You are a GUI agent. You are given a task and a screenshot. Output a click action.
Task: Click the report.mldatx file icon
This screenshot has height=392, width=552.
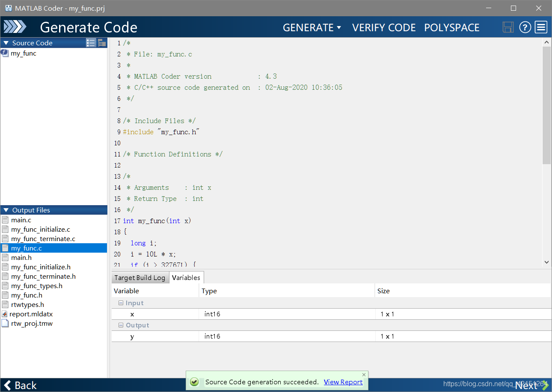pos(5,314)
